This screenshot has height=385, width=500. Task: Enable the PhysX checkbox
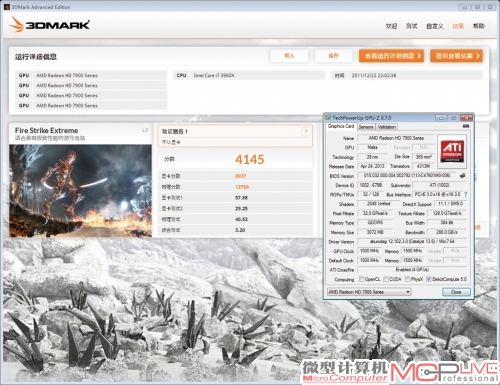pos(407,279)
